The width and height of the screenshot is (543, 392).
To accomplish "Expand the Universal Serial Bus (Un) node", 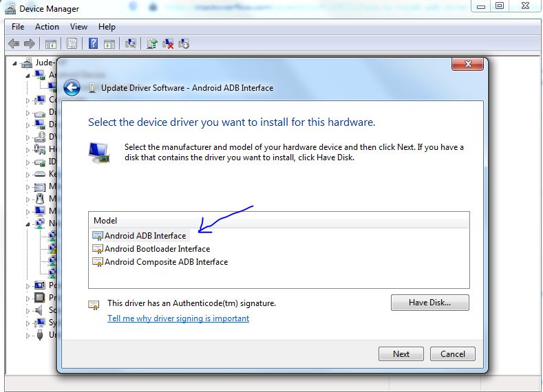I will (x=28, y=335).
